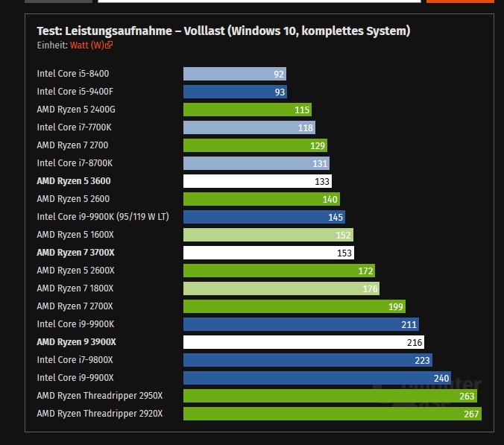Select the 'Intel Core i7-8700K' label
This screenshot has width=504, height=445.
tap(75, 163)
